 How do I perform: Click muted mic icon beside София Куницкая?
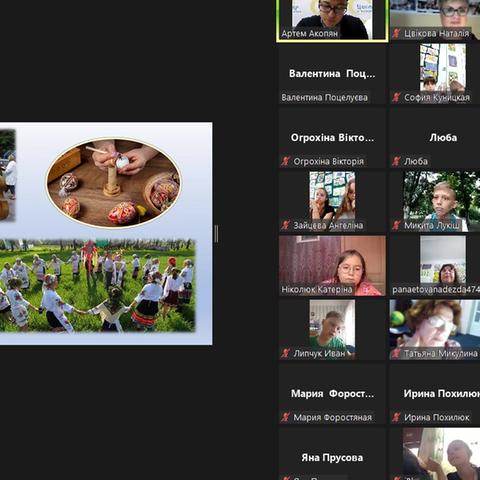coord(396,97)
